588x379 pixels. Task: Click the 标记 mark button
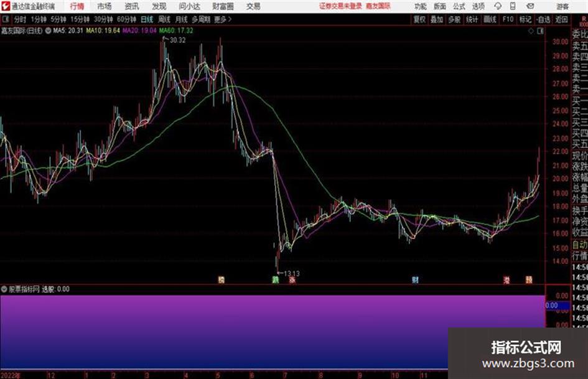[x=525, y=19]
